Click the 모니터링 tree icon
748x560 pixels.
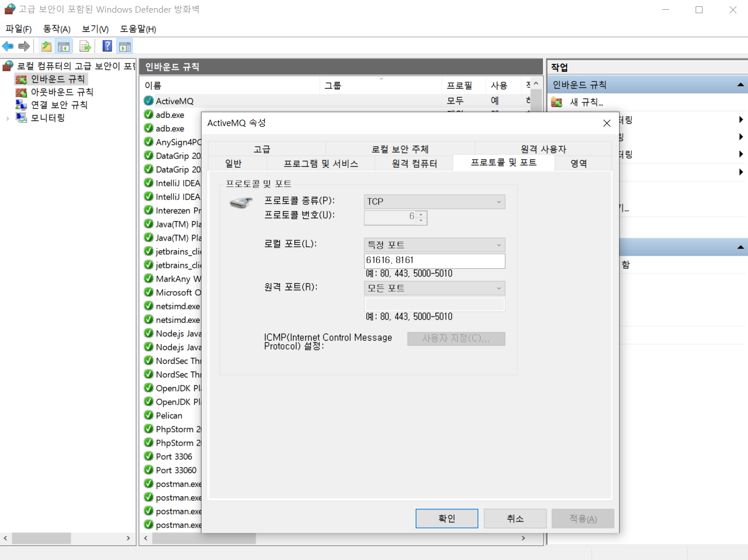point(21,118)
